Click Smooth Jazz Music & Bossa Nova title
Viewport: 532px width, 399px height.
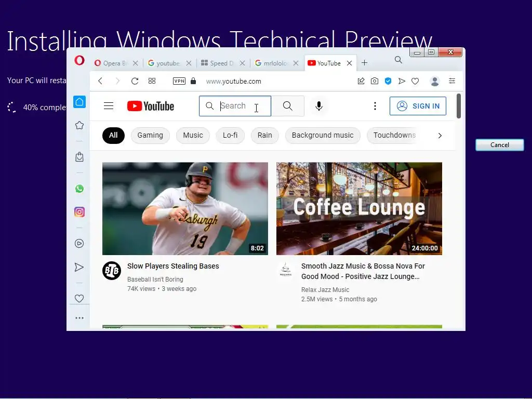(x=363, y=271)
